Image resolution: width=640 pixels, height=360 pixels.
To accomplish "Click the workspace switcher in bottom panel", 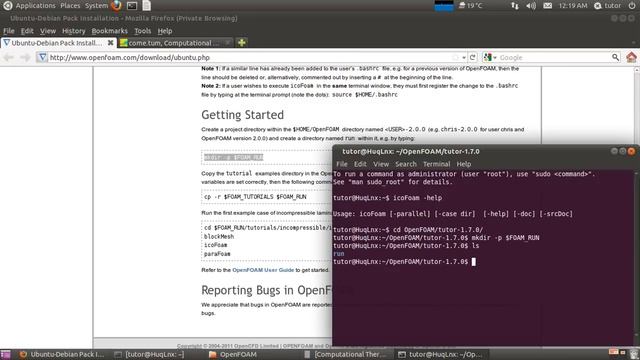I will (x=617, y=353).
